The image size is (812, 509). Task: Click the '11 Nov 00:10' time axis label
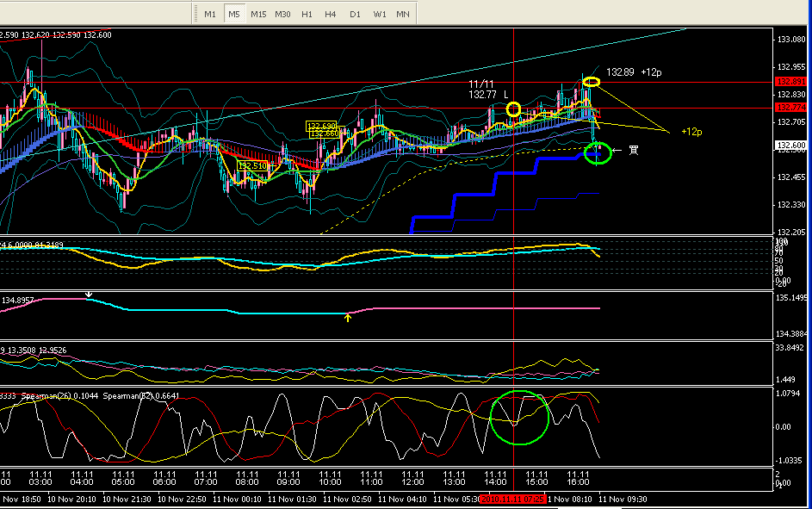[237, 500]
